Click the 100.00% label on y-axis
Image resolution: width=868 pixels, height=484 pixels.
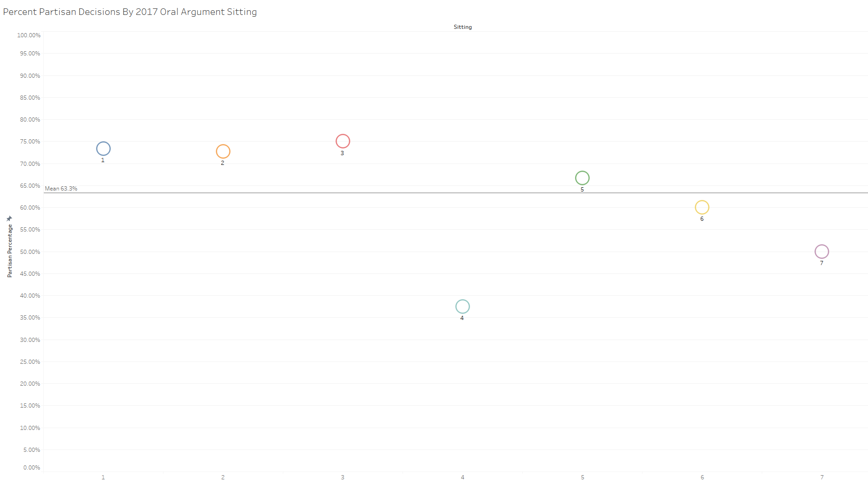[x=29, y=35]
